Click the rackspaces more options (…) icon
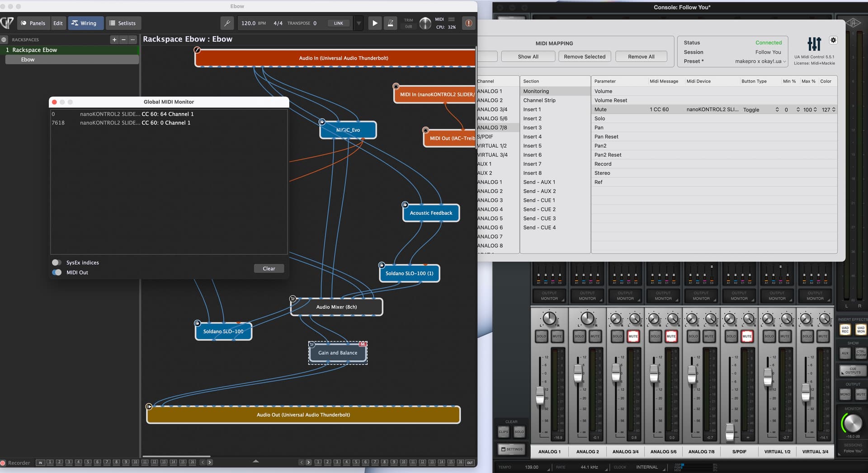Screen dimensions: 868x473 coord(132,40)
